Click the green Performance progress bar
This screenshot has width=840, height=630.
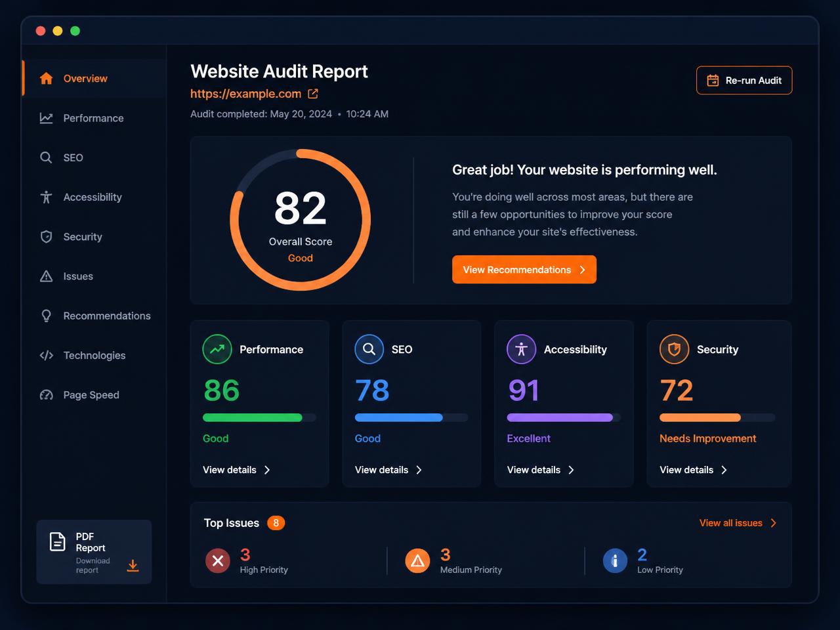[259, 417]
